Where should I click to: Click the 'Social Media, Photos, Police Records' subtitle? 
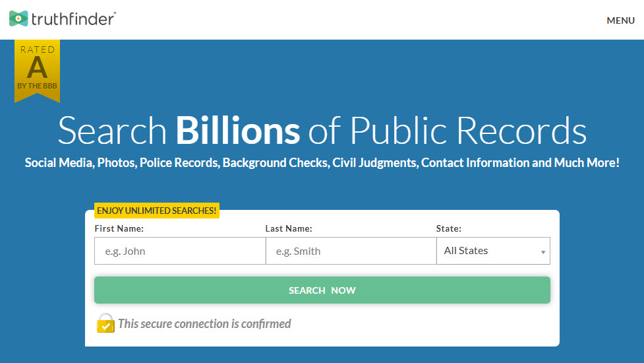click(322, 163)
